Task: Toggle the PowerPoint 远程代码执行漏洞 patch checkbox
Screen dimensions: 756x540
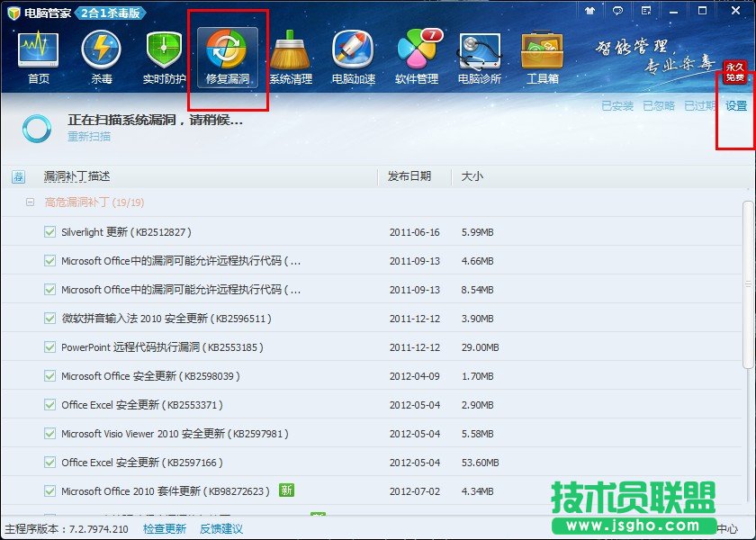Action: point(49,346)
